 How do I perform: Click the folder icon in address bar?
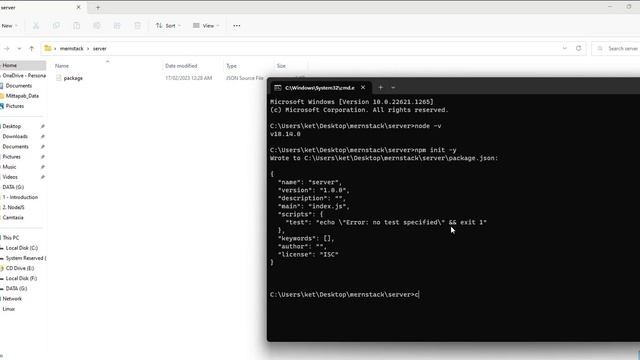click(x=48, y=48)
